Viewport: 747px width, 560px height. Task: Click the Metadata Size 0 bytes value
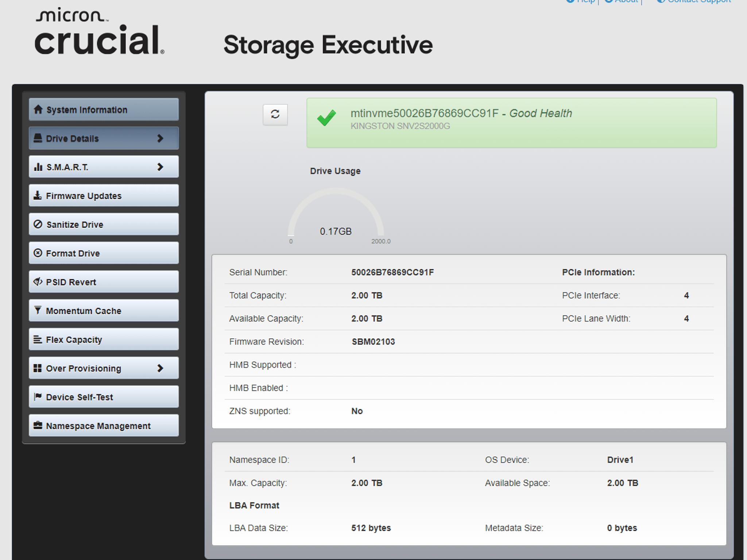pyautogui.click(x=622, y=528)
